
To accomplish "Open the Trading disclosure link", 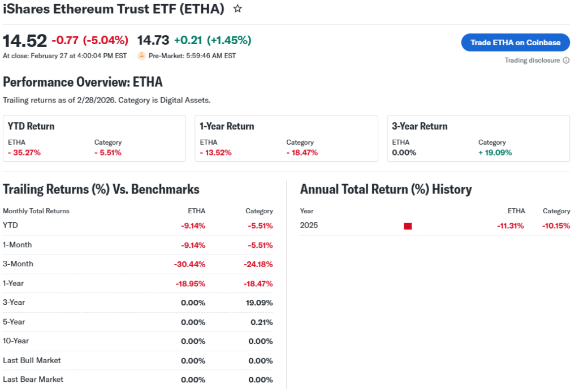I will click(532, 61).
